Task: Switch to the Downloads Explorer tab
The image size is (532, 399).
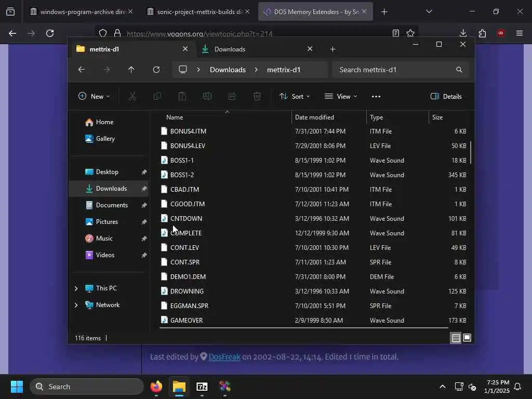Action: coord(257,49)
